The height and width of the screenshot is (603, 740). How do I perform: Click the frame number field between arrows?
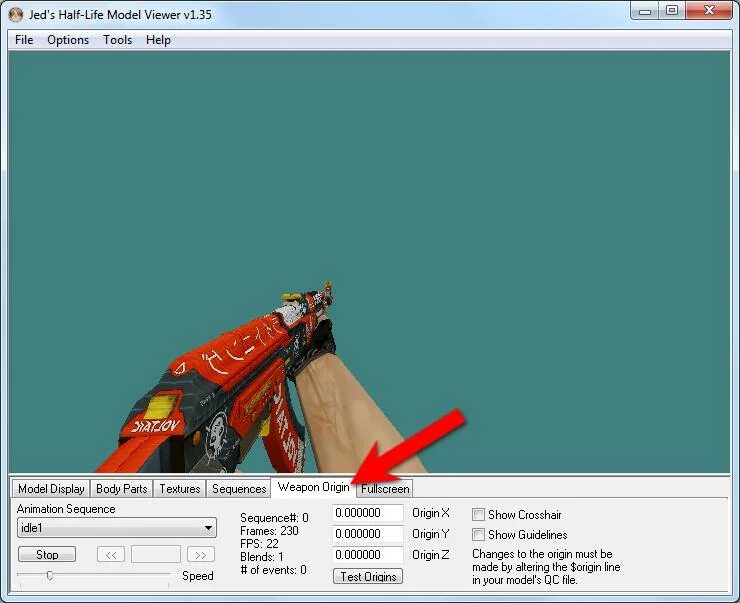coord(156,554)
